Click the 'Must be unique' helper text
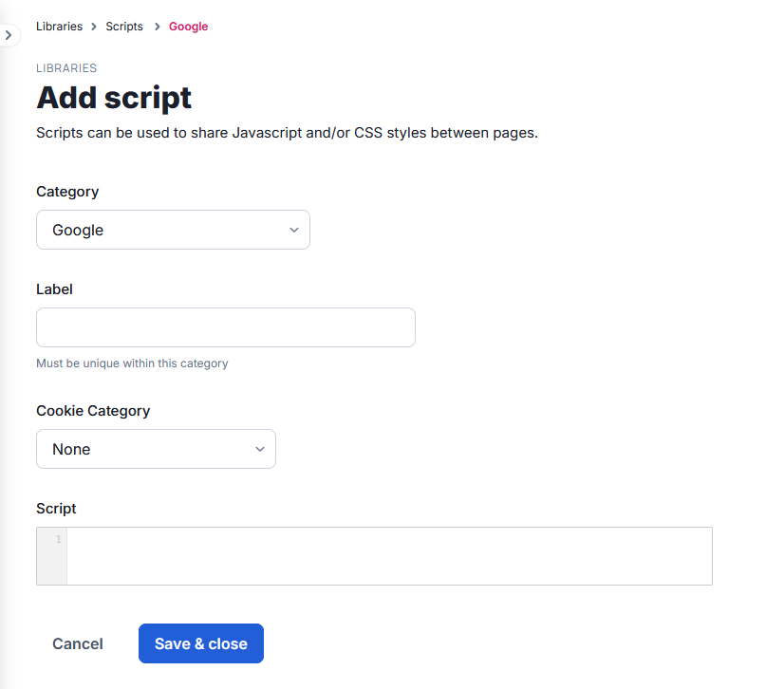This screenshot has width=784, height=689. pyautogui.click(x=132, y=363)
